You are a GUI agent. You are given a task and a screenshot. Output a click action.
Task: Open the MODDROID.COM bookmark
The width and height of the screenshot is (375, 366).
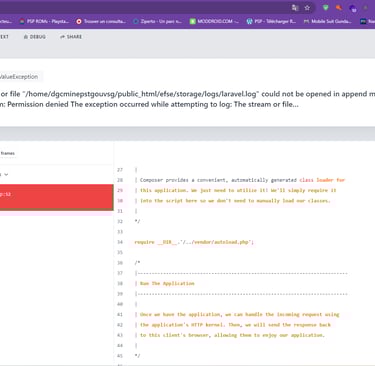214,21
